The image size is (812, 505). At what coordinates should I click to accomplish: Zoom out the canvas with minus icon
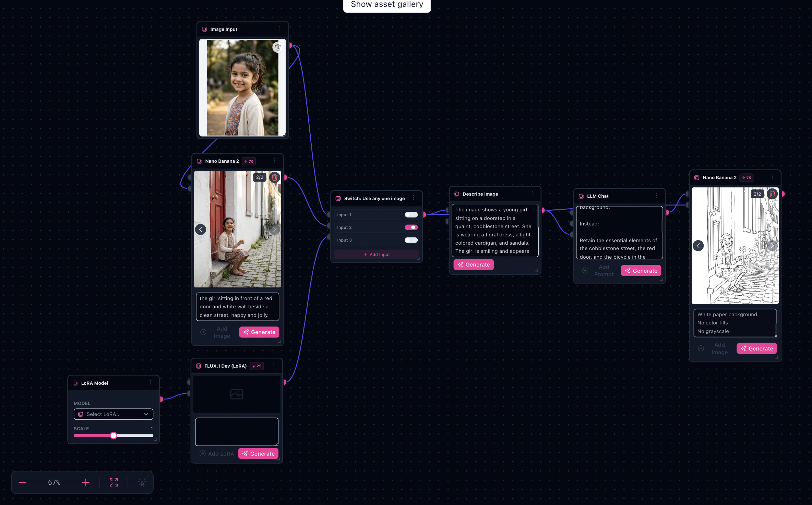pyautogui.click(x=23, y=482)
